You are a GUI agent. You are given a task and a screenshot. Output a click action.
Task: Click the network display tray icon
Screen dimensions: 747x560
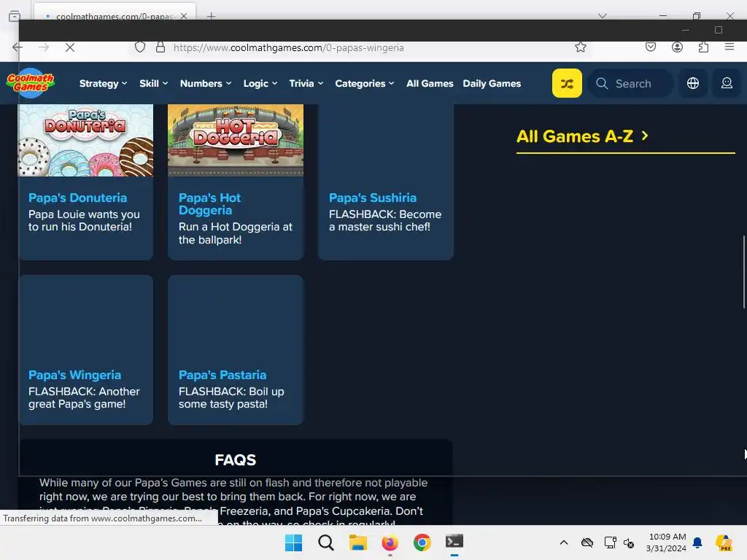tap(610, 542)
